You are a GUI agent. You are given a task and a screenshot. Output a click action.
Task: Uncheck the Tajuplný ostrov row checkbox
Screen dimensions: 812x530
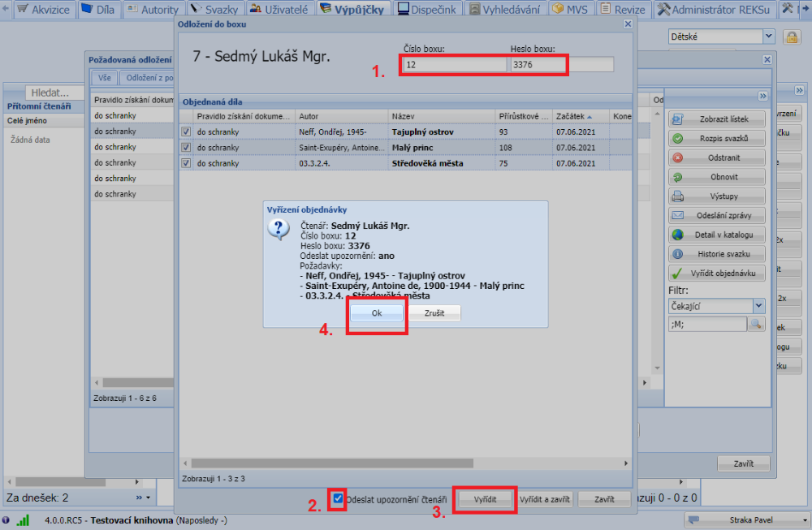click(x=186, y=131)
